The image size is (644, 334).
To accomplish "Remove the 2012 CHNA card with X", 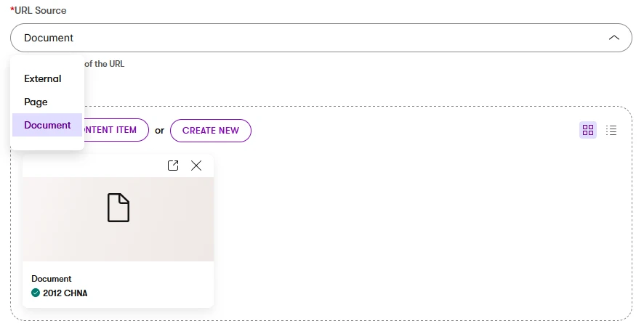I will [x=196, y=166].
